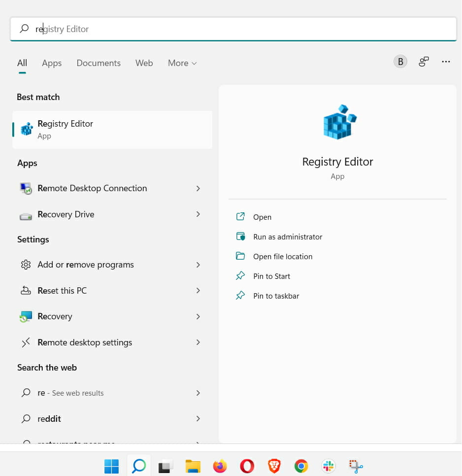Click inside the search text field

coord(233,29)
